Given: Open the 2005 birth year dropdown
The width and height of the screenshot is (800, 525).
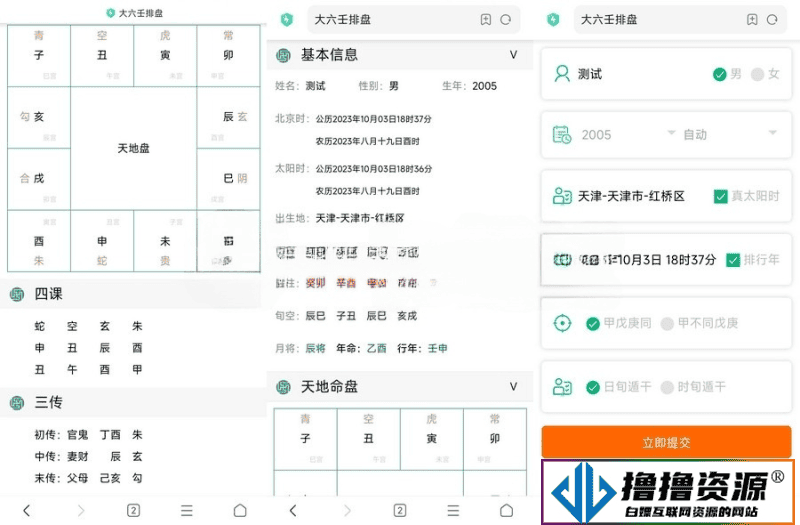Looking at the screenshot, I should (x=629, y=135).
